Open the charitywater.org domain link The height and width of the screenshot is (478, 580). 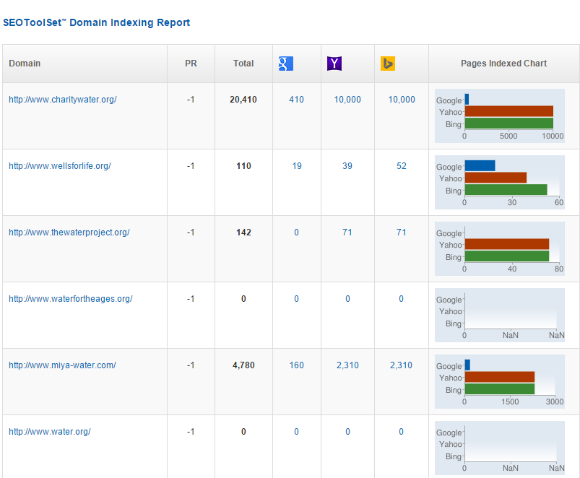63,100
